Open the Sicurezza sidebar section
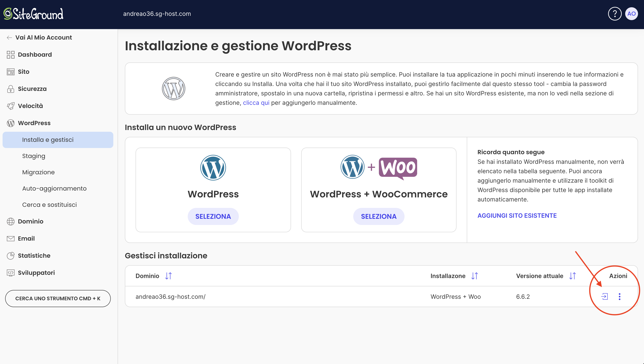644x364 pixels. [x=32, y=89]
